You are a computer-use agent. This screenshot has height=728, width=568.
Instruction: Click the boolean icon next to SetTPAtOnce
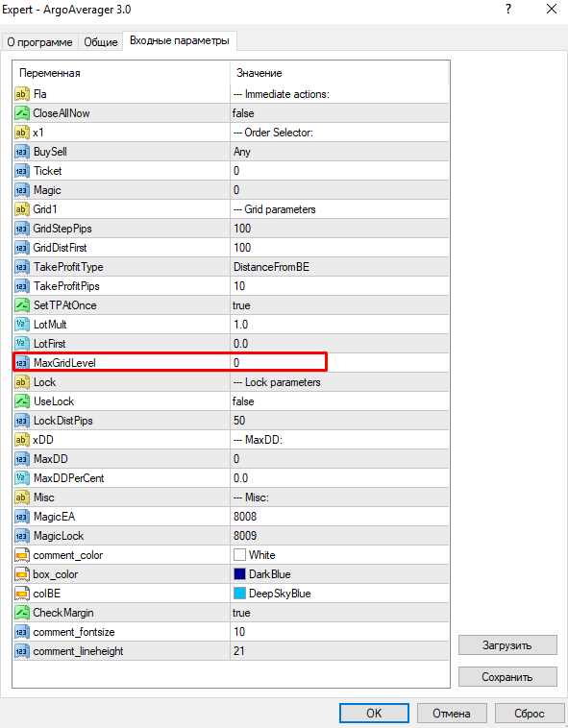coord(21,305)
